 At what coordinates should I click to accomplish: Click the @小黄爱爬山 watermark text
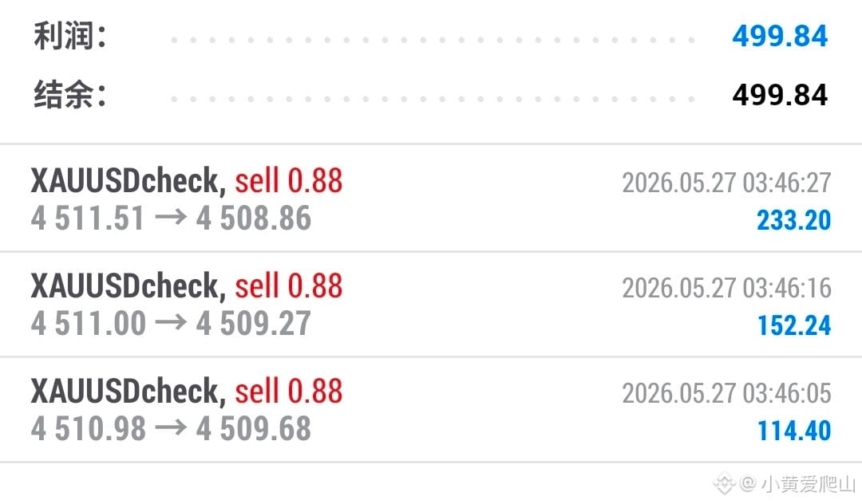pos(798,484)
